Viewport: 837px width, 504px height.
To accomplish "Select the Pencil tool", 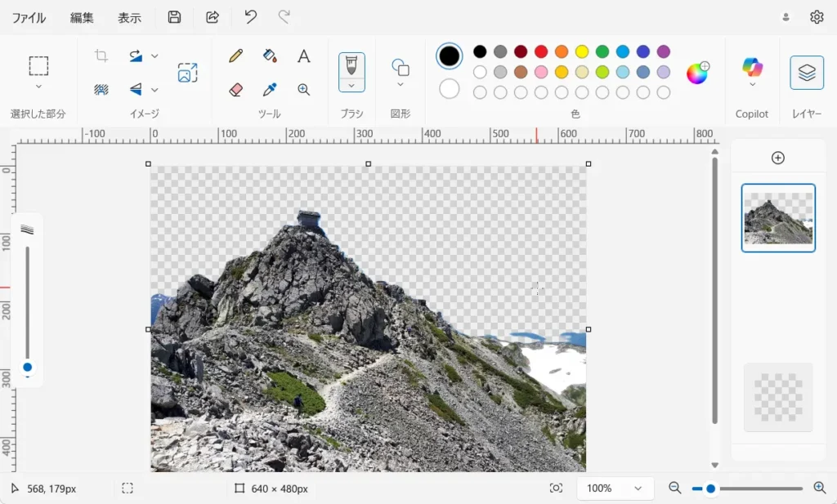I will tap(236, 56).
